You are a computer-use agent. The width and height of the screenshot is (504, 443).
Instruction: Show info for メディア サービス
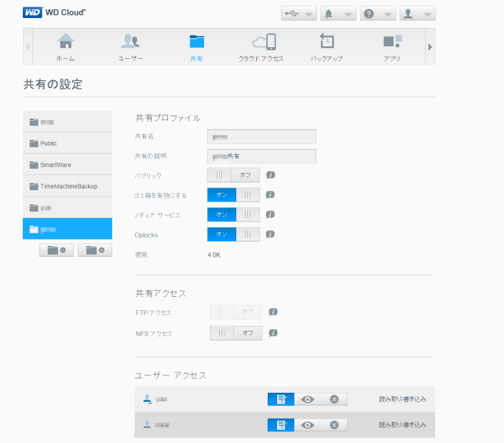pyautogui.click(x=270, y=214)
